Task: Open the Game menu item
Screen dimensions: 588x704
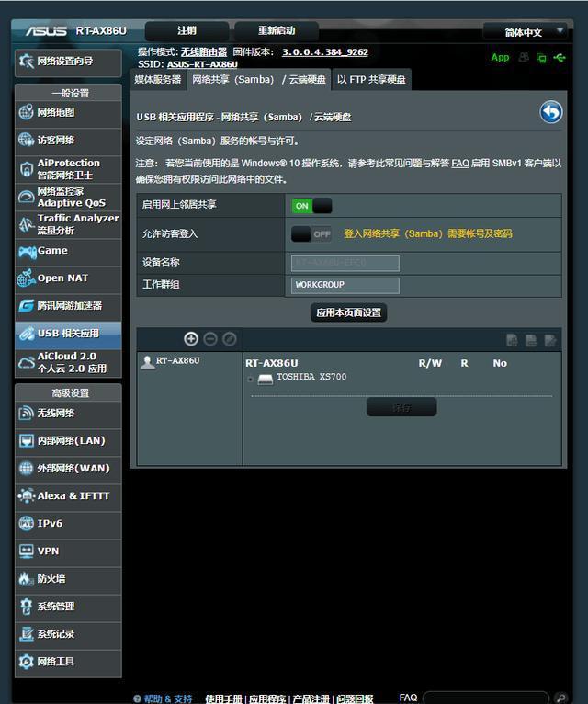Action: pos(68,252)
